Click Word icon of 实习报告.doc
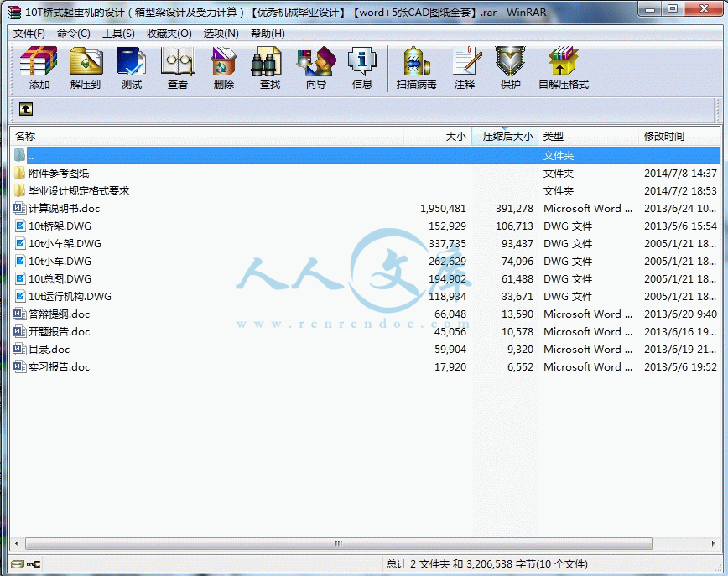728x576 pixels. [x=19, y=367]
